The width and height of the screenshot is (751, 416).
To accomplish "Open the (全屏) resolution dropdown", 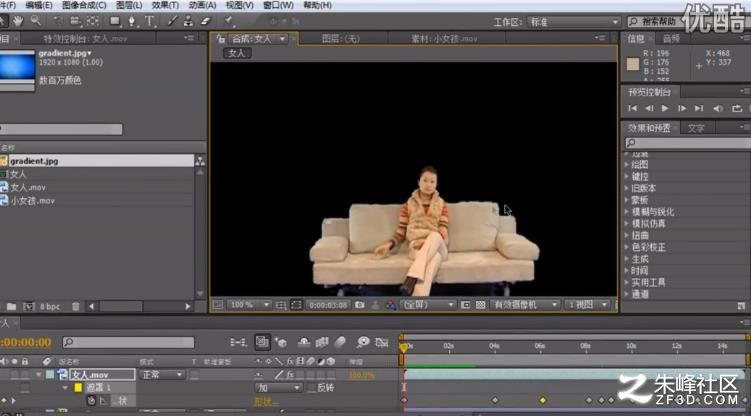I will coord(428,305).
